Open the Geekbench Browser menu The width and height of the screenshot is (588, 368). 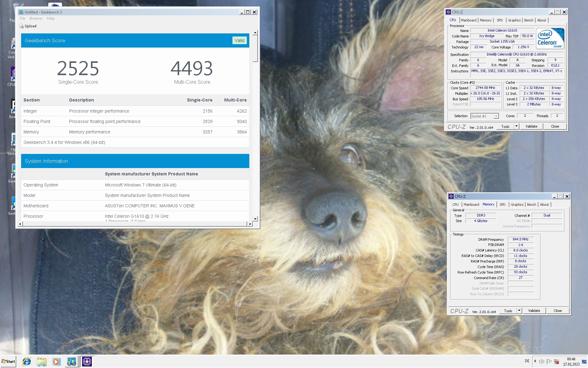36,18
